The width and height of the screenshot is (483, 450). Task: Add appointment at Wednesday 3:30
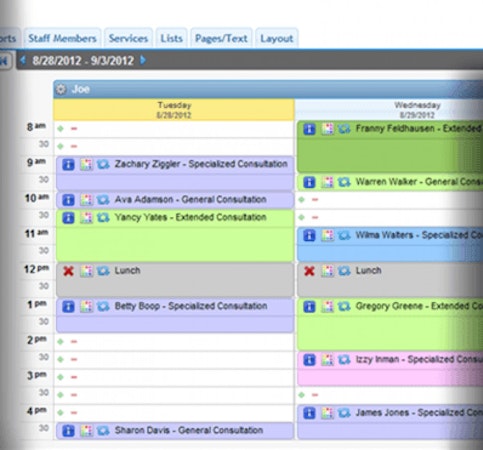click(x=302, y=395)
